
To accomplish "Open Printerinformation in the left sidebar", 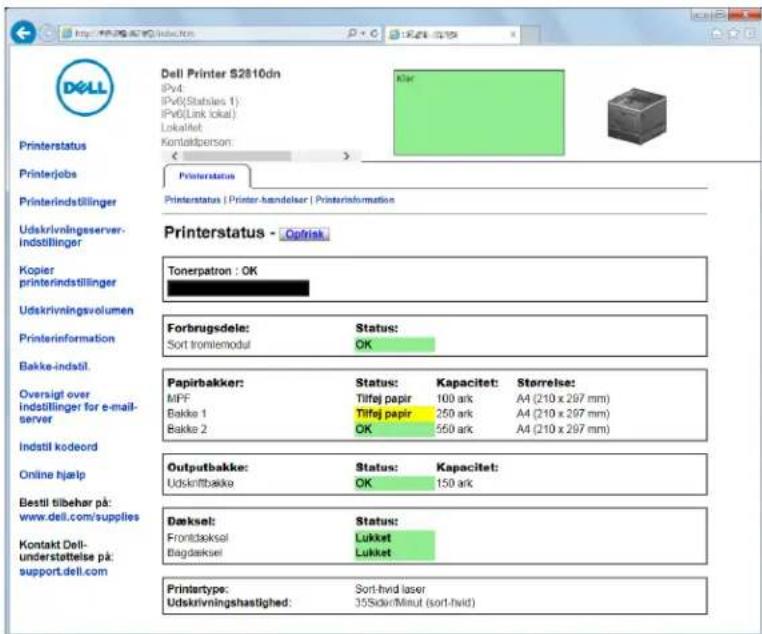I will point(67,339).
